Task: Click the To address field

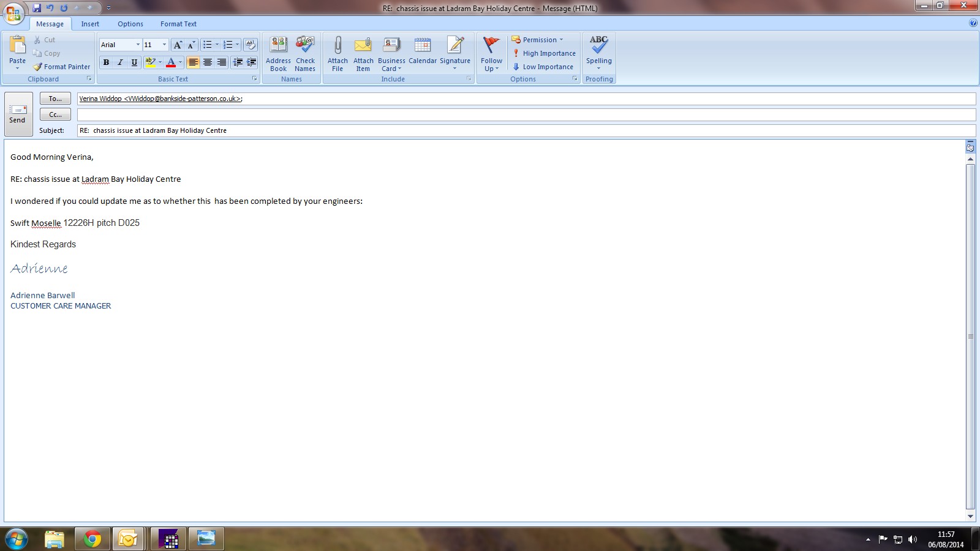Action: pyautogui.click(x=526, y=99)
